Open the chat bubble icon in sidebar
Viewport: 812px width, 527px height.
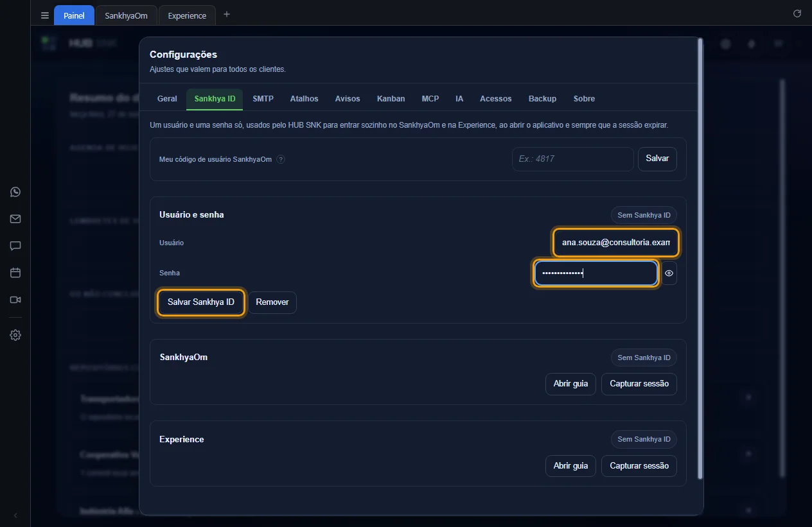[15, 246]
